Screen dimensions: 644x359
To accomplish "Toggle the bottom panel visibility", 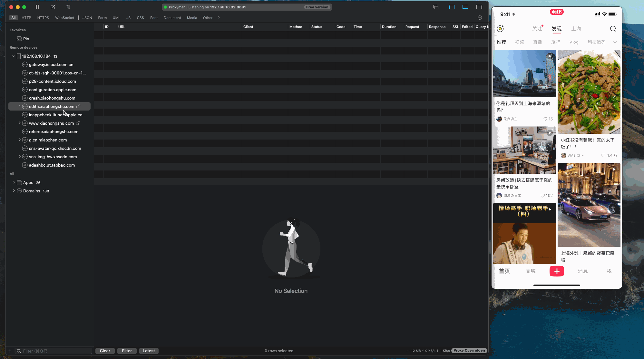I will click(465, 7).
